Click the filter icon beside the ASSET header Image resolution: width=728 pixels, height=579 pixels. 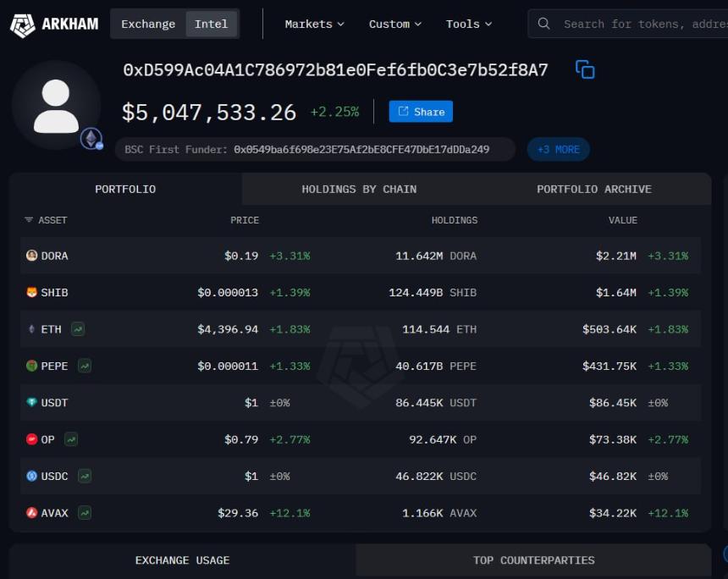coord(29,220)
